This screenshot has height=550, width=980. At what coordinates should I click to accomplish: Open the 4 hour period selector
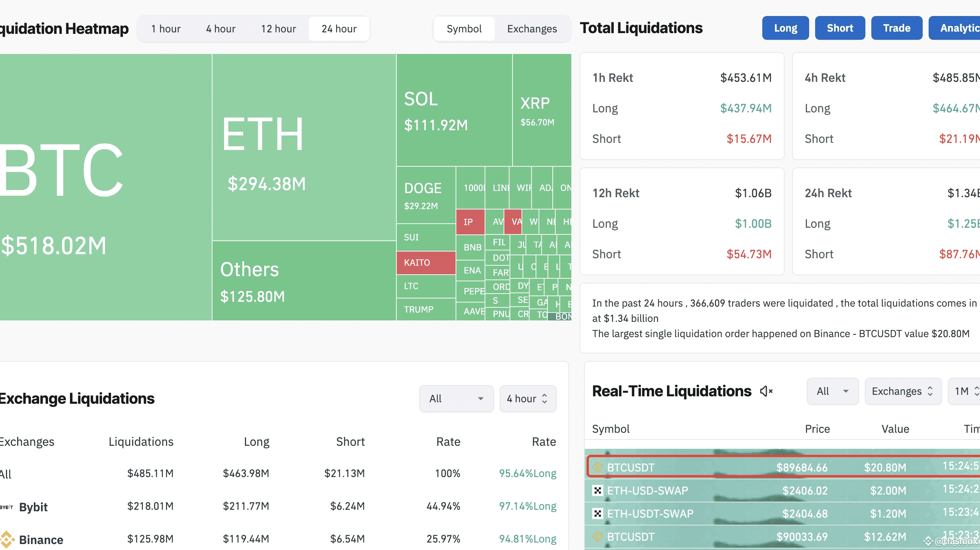click(x=527, y=398)
